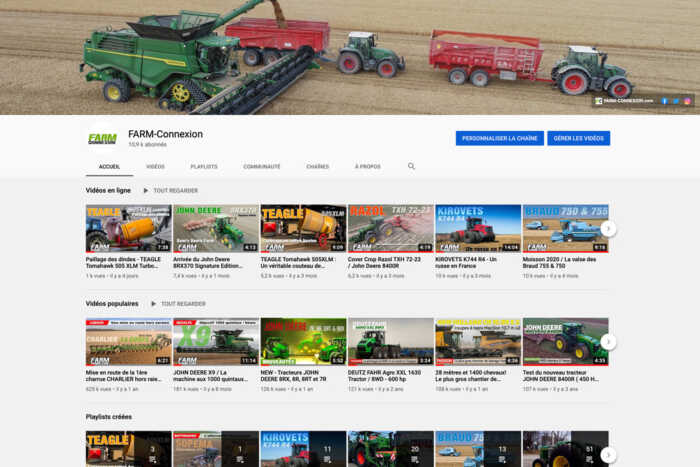Open Paillage des dindes TEAGLE video thumbnail

[129, 229]
